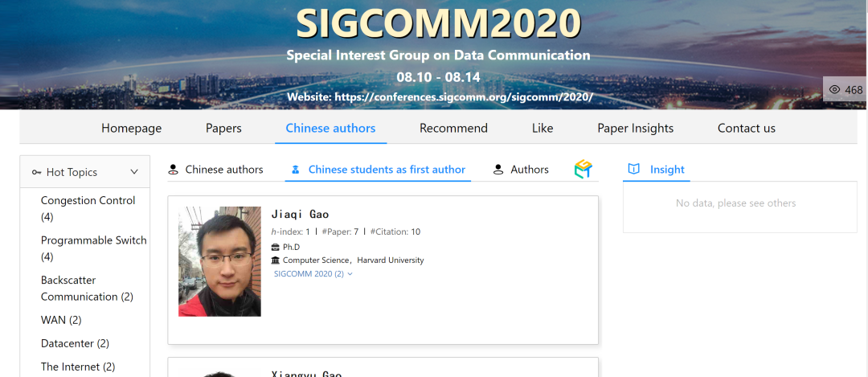Screen dimensions: 868x377
Task: Open the Contact us tab
Action: click(x=746, y=129)
